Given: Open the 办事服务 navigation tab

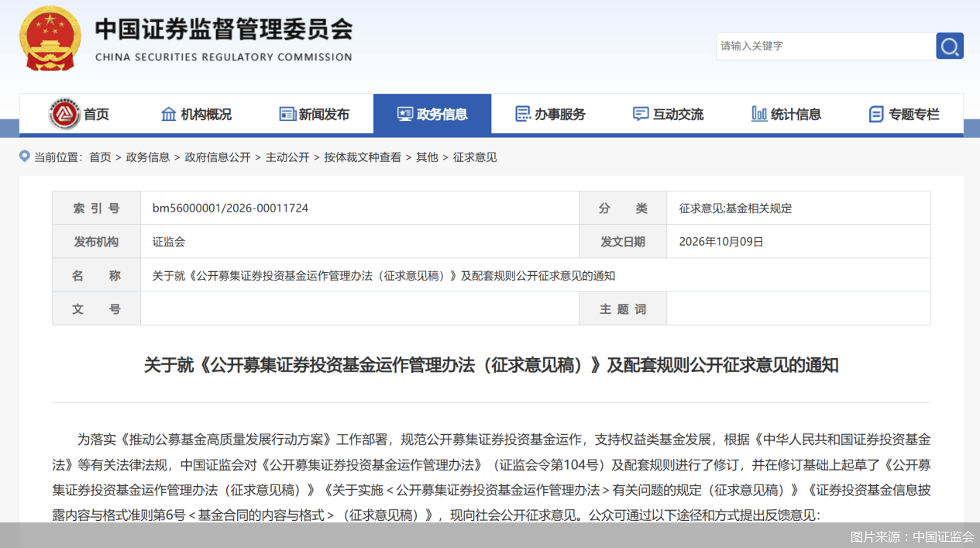Looking at the screenshot, I should [x=550, y=115].
